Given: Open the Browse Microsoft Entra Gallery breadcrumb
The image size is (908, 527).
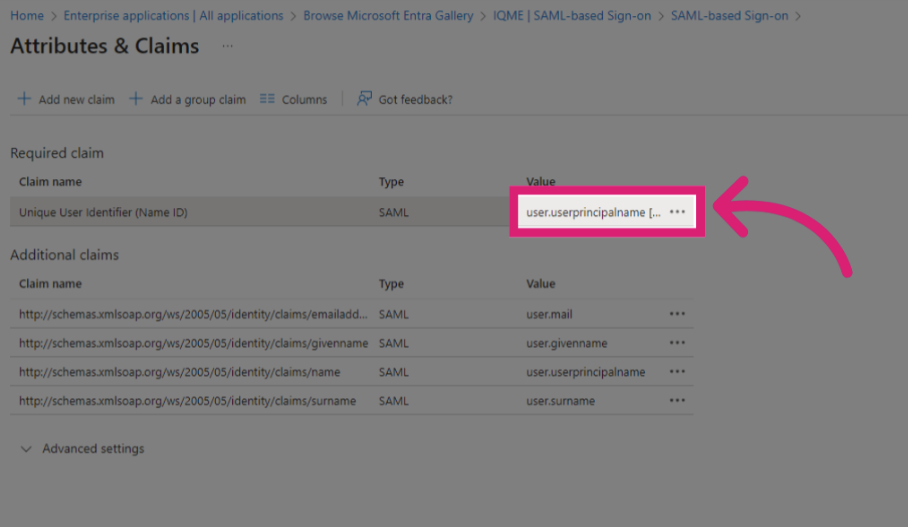Looking at the screenshot, I should pyautogui.click(x=388, y=16).
